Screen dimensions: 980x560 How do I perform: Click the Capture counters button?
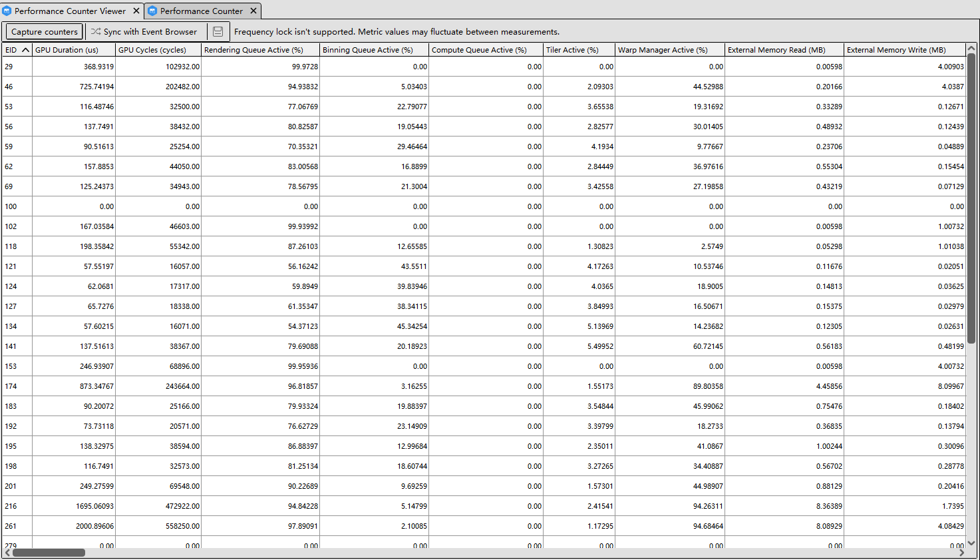coord(45,31)
